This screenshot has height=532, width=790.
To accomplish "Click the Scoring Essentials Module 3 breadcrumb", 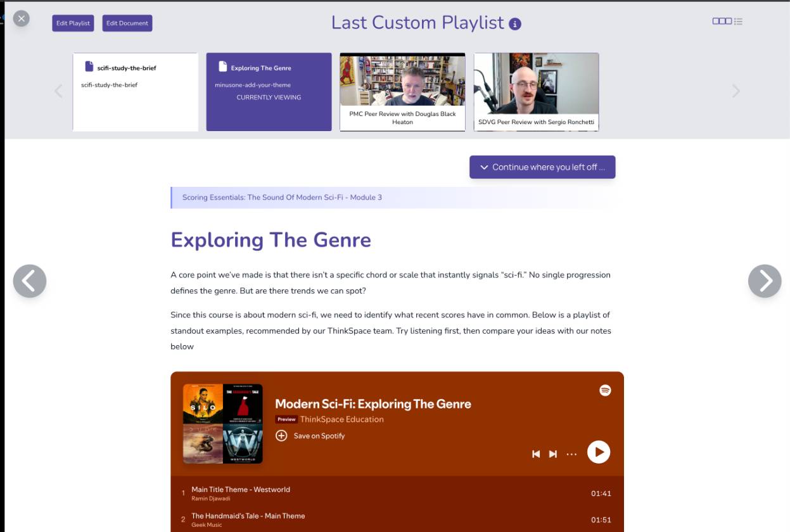I will (282, 198).
